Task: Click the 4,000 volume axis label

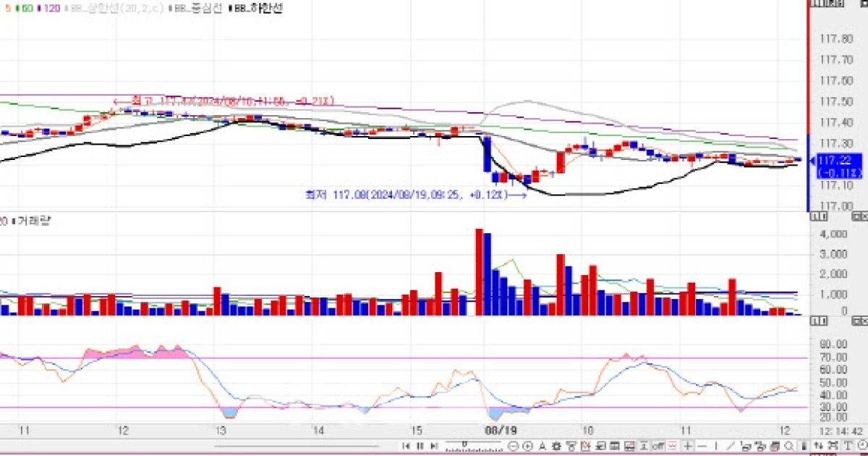Action: pos(834,235)
